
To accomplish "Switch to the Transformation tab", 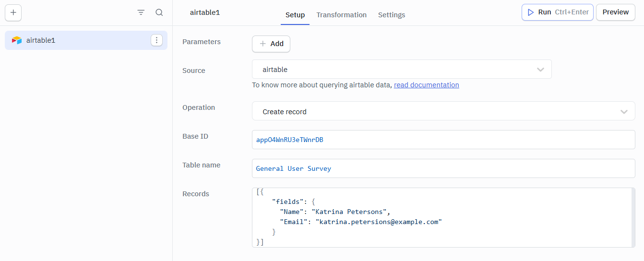I will tap(341, 15).
